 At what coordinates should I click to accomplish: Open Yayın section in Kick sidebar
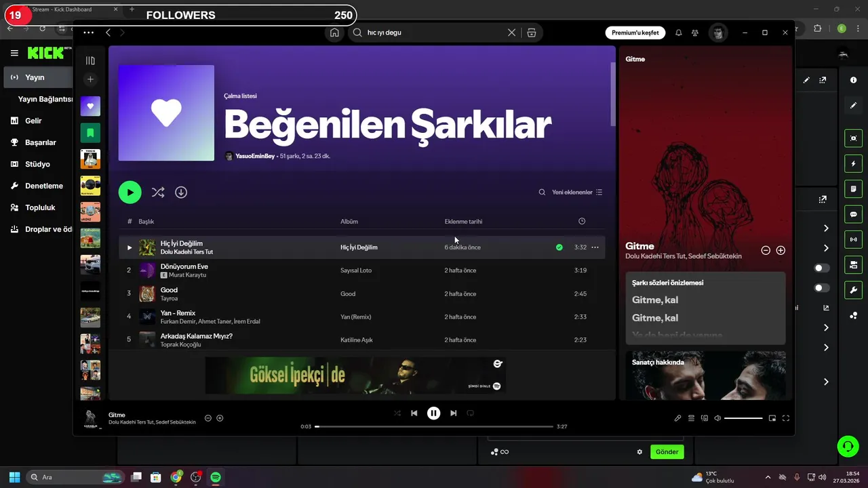(x=37, y=77)
